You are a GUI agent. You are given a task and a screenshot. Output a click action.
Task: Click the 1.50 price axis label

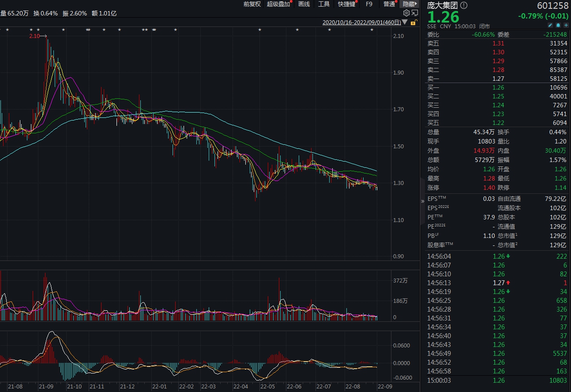click(398, 146)
